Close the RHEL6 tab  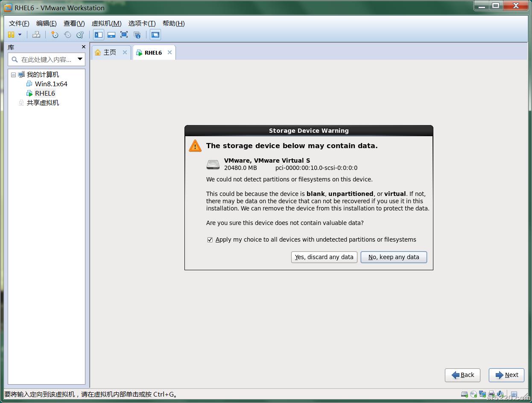(x=170, y=52)
